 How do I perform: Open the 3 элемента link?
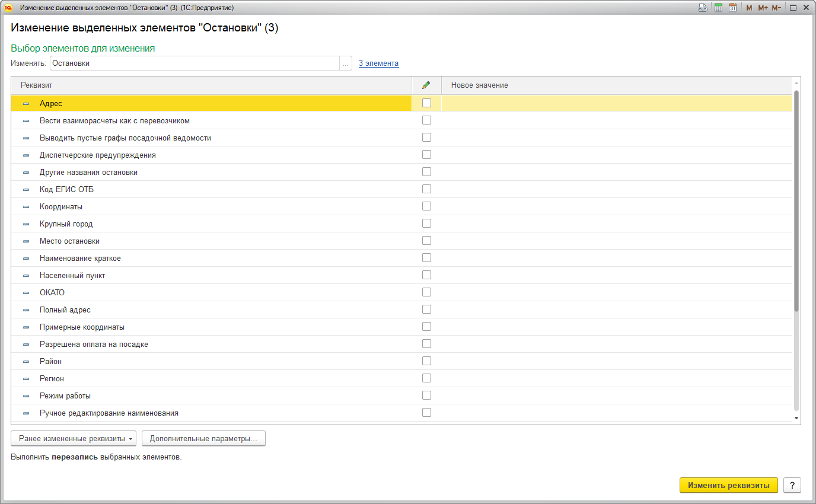(378, 63)
